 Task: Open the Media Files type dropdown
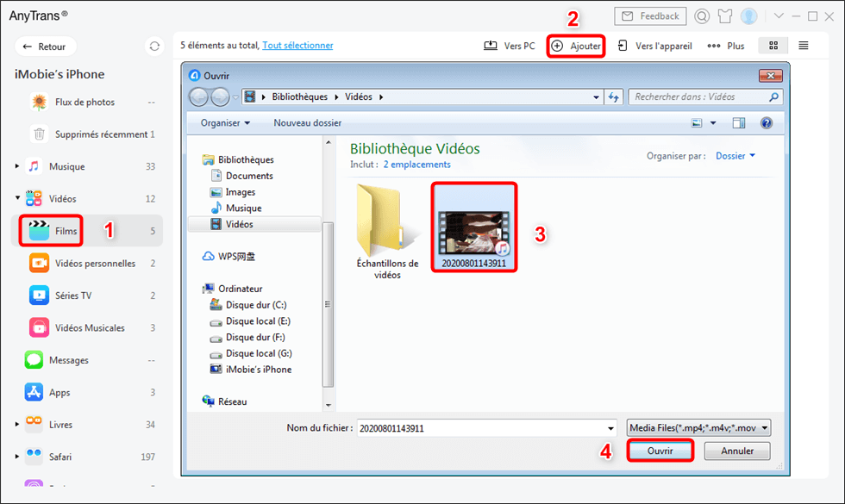point(699,428)
